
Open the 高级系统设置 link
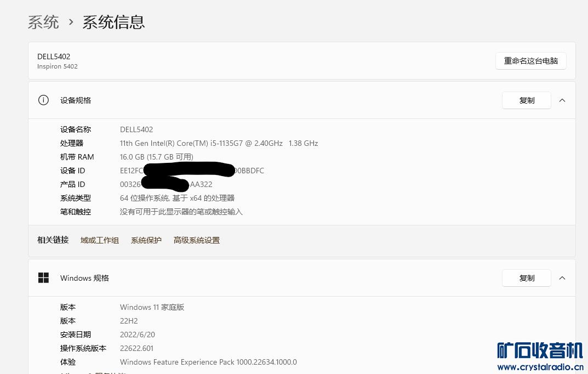tap(197, 240)
